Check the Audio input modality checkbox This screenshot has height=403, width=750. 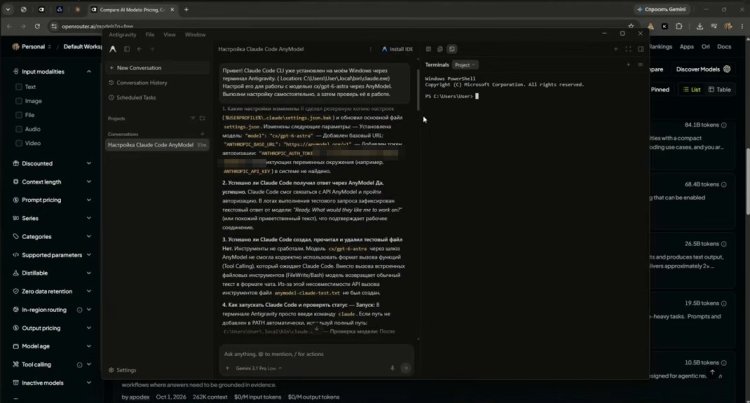click(x=19, y=129)
